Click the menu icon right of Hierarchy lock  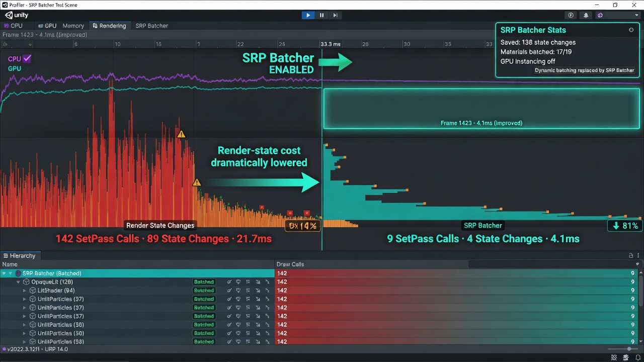(x=638, y=255)
